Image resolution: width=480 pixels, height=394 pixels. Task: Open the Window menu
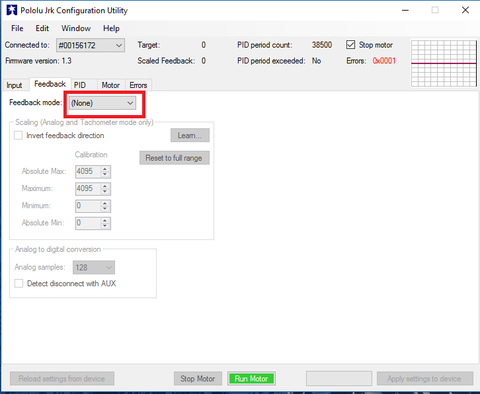tap(76, 28)
